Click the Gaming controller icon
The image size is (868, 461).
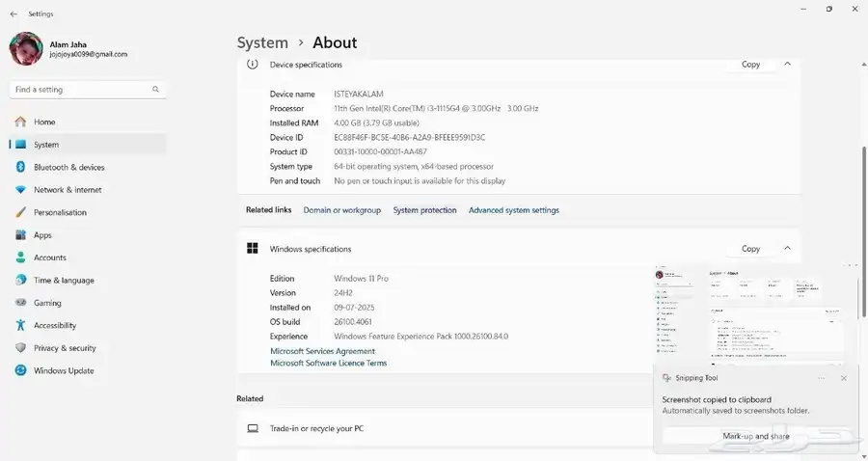tap(20, 303)
